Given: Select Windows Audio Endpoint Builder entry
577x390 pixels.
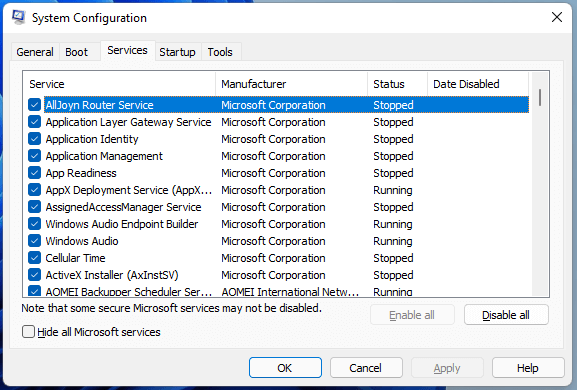Looking at the screenshot, I should pyautogui.click(x=122, y=224).
